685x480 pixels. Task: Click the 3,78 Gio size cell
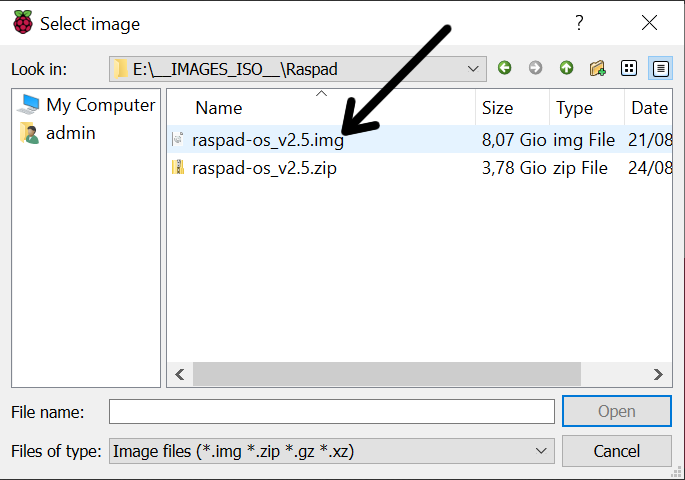pyautogui.click(x=514, y=168)
